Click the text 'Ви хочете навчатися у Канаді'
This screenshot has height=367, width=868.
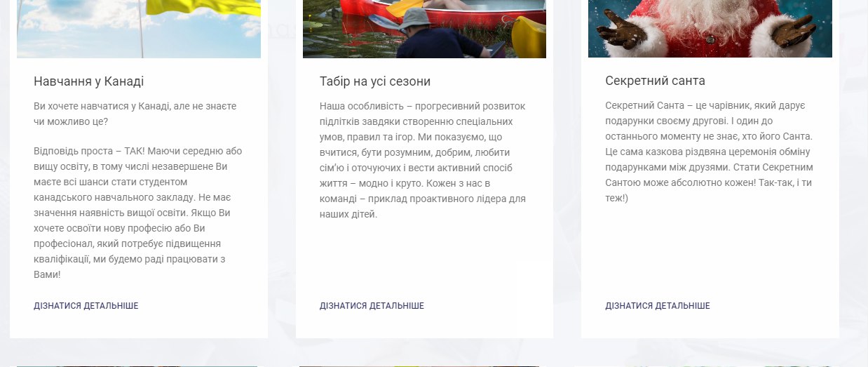coord(100,106)
